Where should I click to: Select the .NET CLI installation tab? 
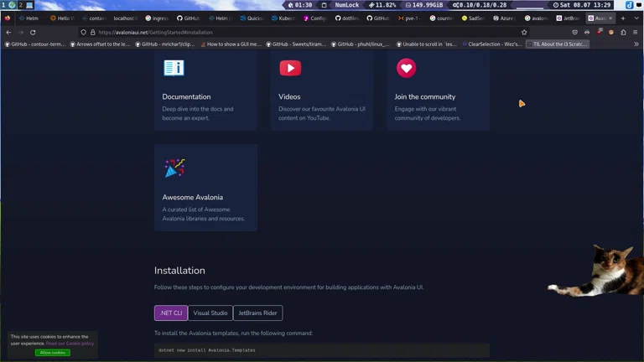pos(171,313)
